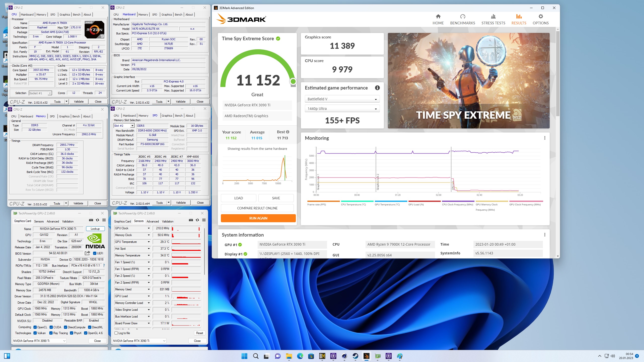This screenshot has width=644, height=362.
Task: Open Advanced tab in GPU-Z Graphics Card window
Action: 53,221
